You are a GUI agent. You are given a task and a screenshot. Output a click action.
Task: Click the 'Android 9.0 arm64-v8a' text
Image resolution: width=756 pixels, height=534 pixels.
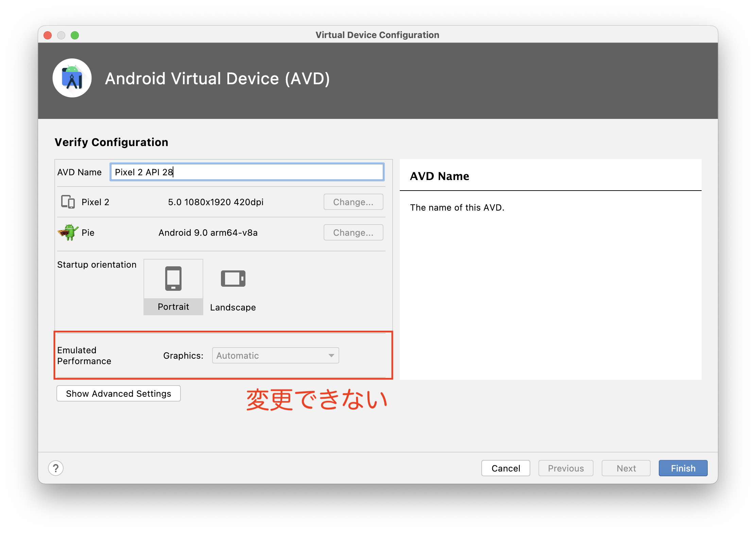point(208,232)
